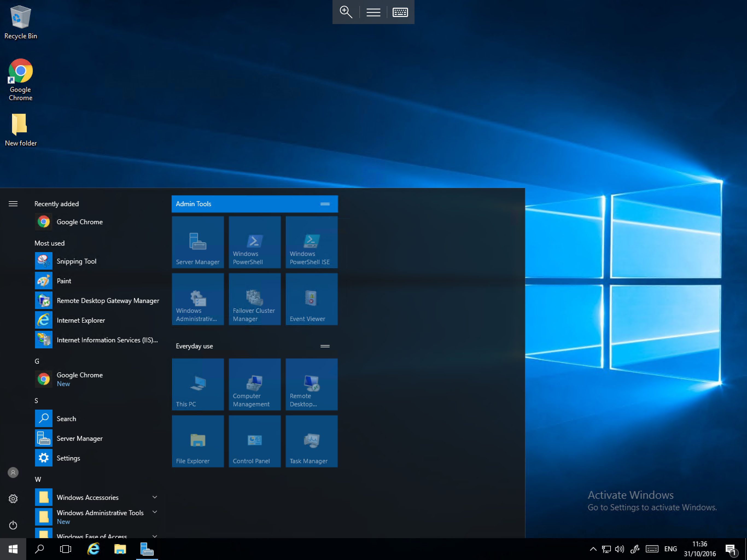The image size is (747, 560).
Task: Click the Start menu hamburger button
Action: point(13,203)
